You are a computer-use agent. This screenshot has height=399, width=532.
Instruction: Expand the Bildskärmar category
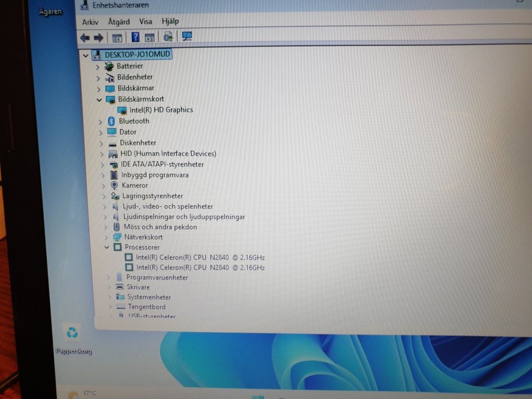(99, 89)
